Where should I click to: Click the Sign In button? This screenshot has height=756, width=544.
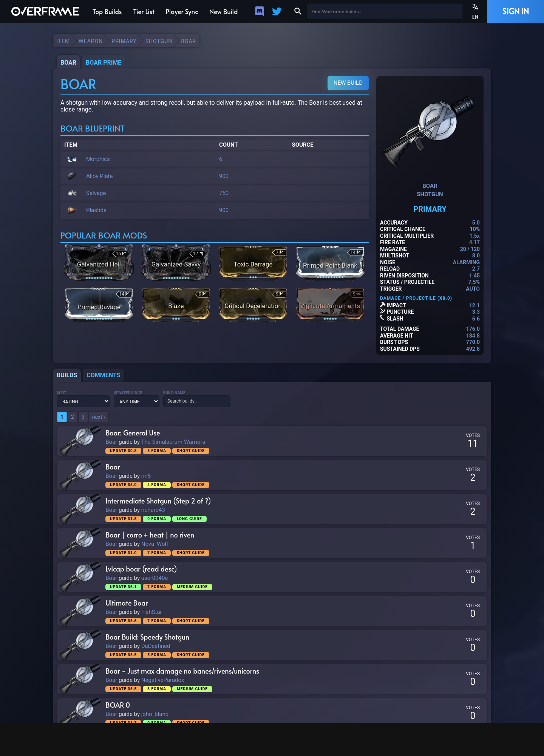click(516, 11)
